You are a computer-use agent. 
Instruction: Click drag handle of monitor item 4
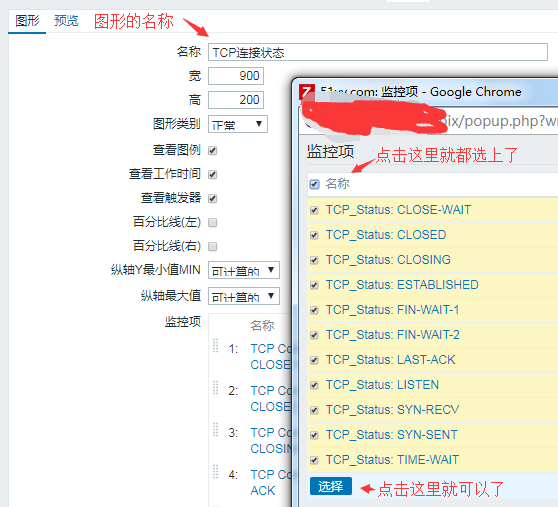(x=215, y=471)
